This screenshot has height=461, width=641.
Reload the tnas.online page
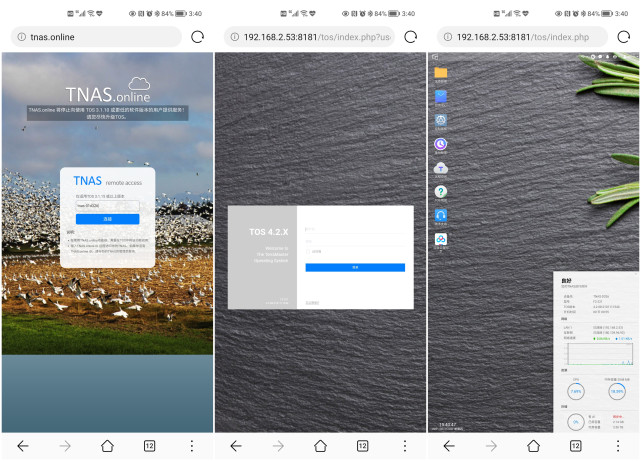pyautogui.click(x=198, y=37)
